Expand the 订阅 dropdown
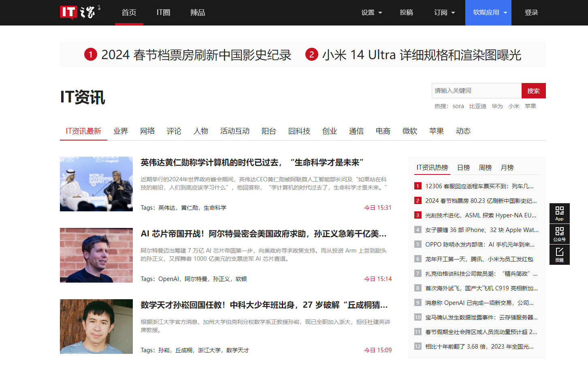The image size is (588, 366). pyautogui.click(x=444, y=13)
